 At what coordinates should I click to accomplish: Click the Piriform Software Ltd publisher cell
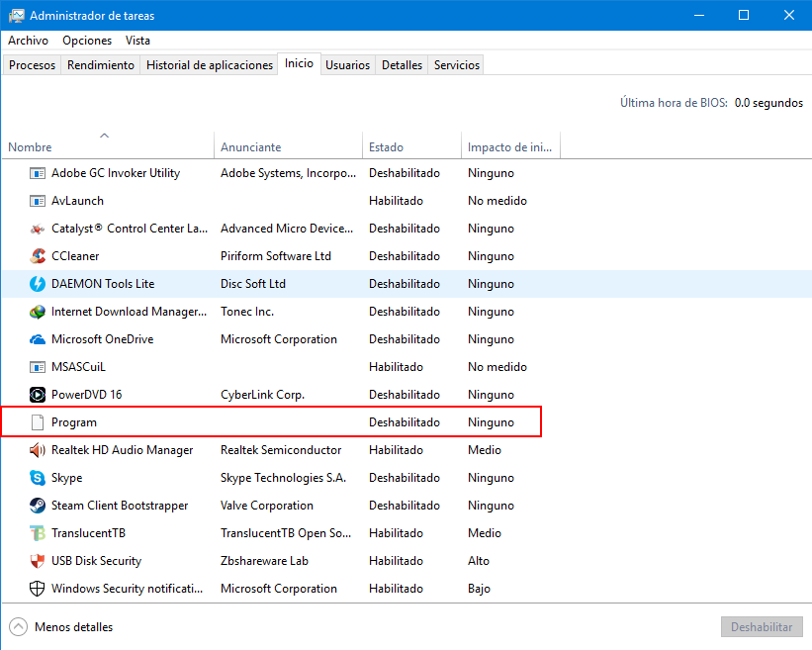click(276, 256)
